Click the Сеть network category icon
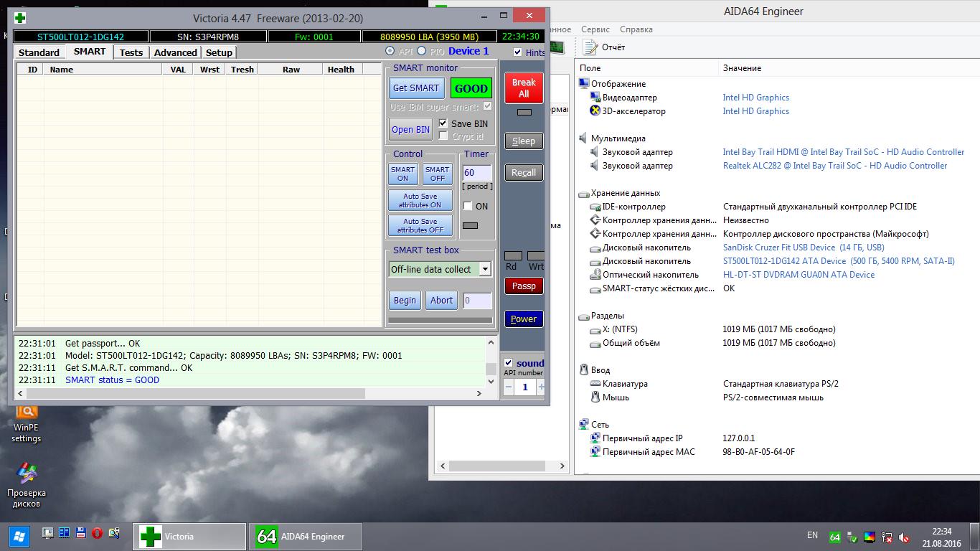980x551 pixels. [x=584, y=425]
